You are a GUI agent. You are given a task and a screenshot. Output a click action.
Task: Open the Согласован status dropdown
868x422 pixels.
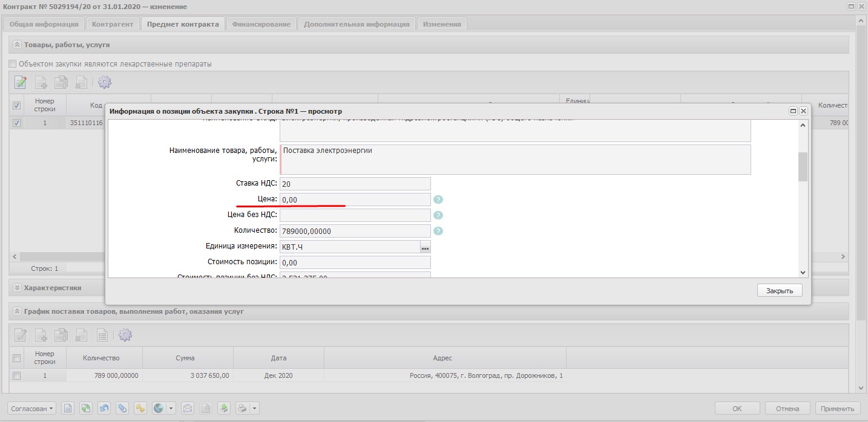point(31,408)
